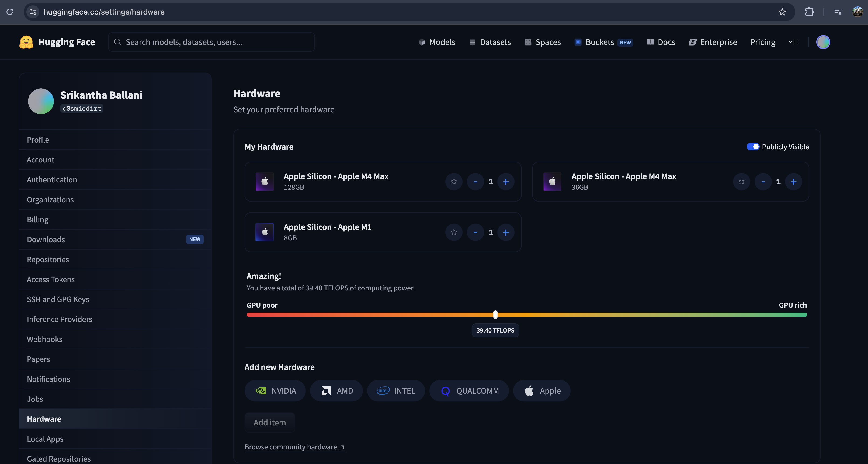This screenshot has width=868, height=464.
Task: Click the Apple logo on M4 Max 36GB card
Action: (552, 182)
